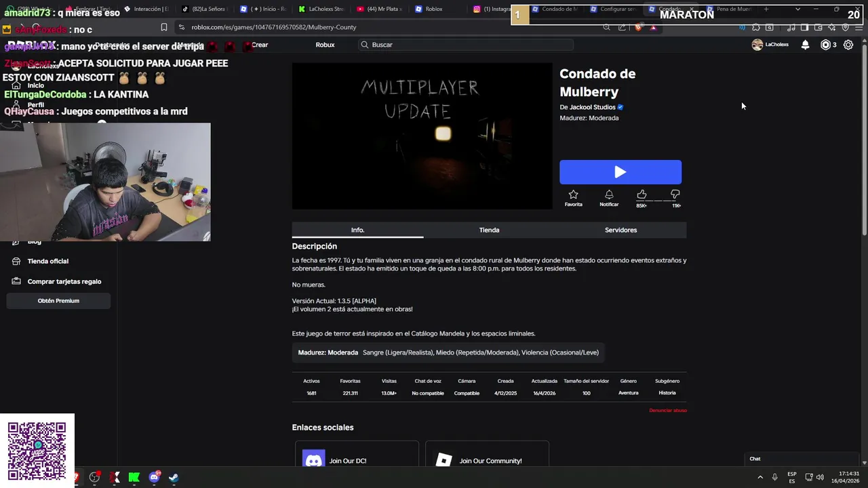
Task: Switch to the Info. tab
Action: click(x=357, y=230)
